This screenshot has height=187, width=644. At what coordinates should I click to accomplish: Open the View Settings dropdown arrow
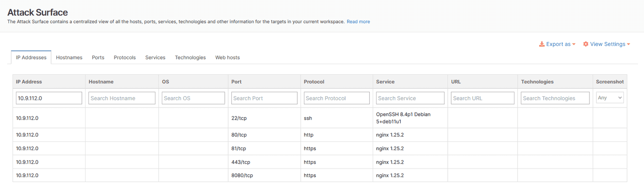tap(628, 44)
